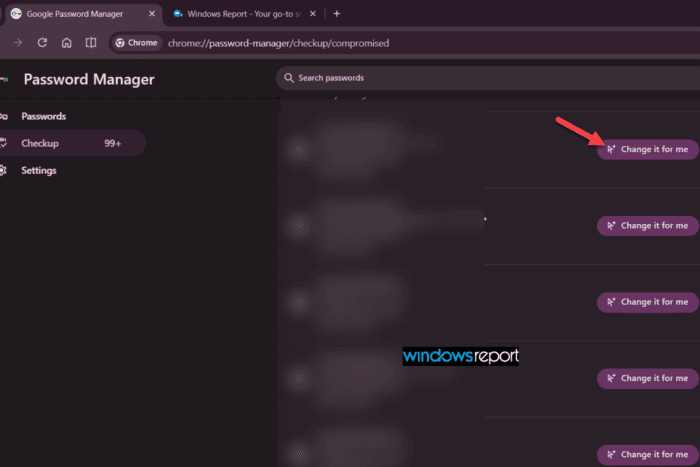Click the Chrome site info chip

point(137,43)
